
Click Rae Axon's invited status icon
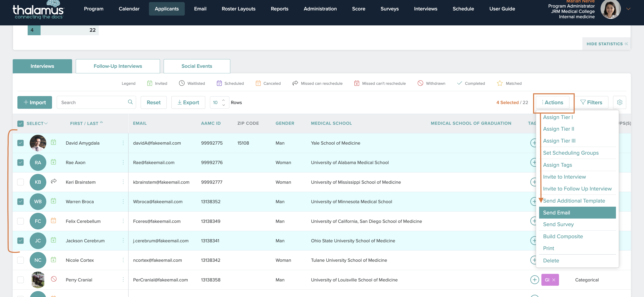tap(53, 162)
